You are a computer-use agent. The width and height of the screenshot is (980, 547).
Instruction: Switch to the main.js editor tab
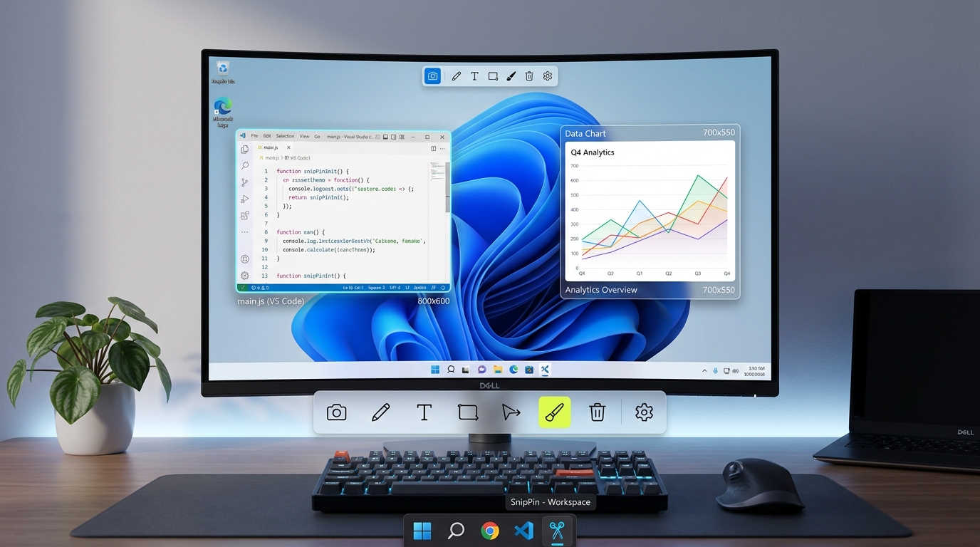(272, 147)
